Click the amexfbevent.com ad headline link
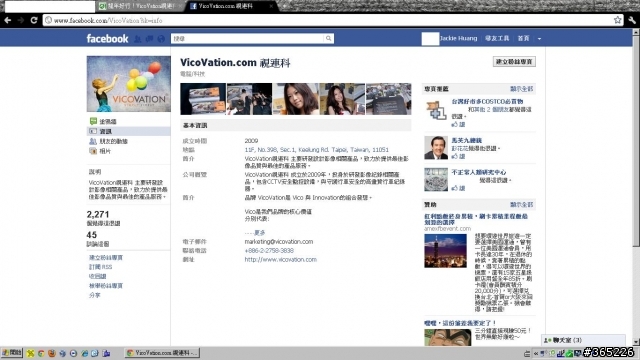 coord(476,219)
